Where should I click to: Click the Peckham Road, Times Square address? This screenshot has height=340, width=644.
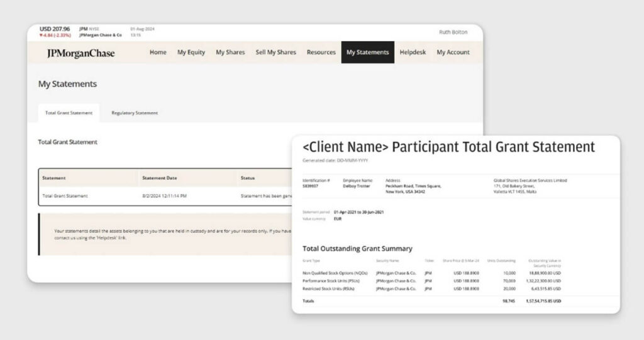click(x=413, y=189)
